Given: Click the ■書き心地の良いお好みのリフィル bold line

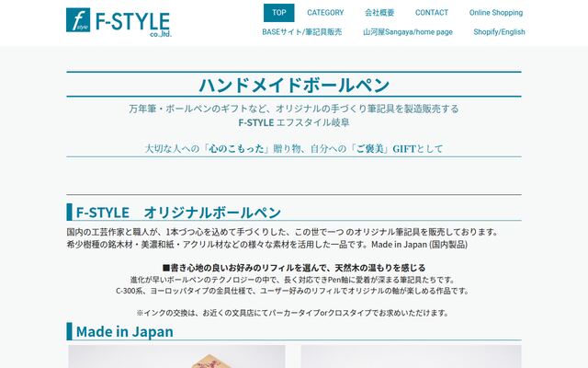Looking at the screenshot, I should (294, 268).
